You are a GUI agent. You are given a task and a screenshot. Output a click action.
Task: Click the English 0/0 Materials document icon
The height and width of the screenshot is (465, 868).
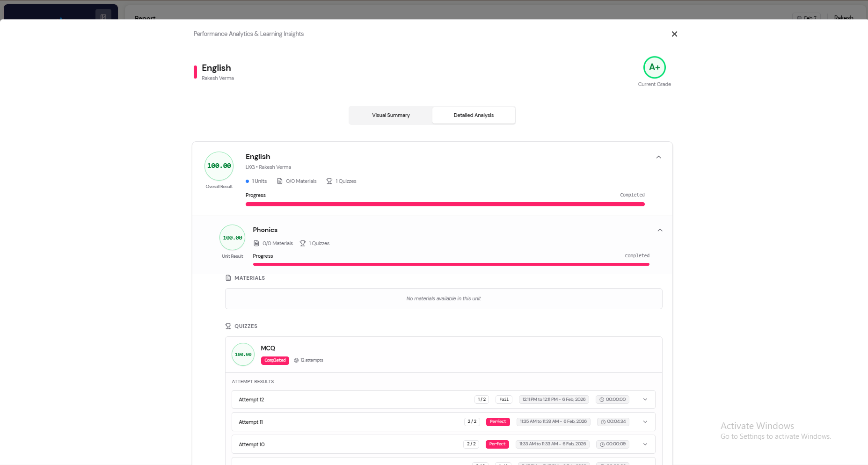click(280, 181)
